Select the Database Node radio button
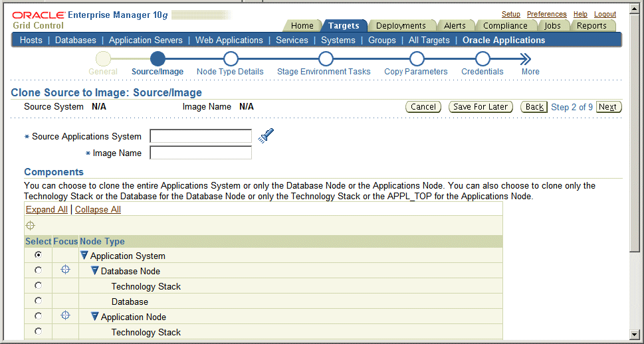644x344 pixels. click(x=38, y=270)
